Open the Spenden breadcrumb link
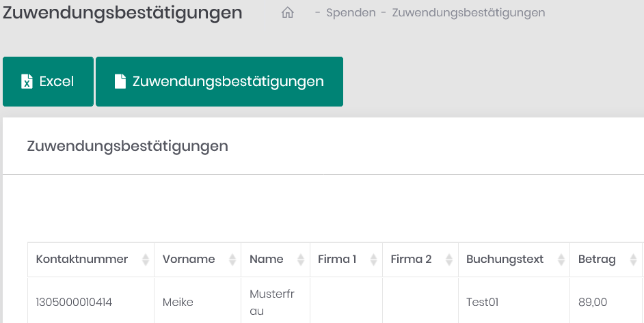This screenshot has height=323, width=644. tap(351, 13)
